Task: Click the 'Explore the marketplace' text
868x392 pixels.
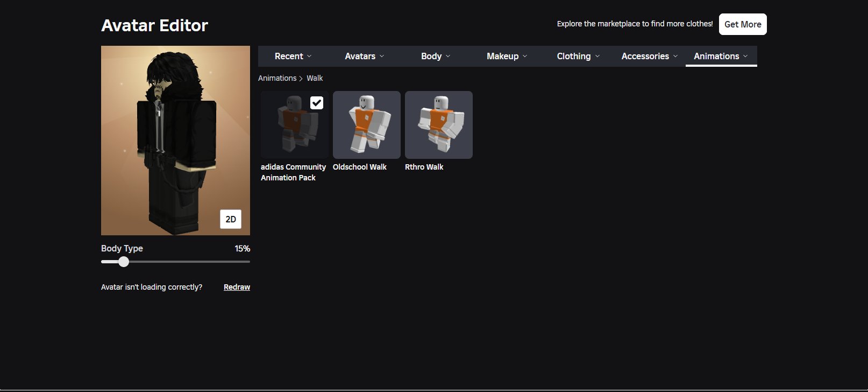Action: [635, 24]
